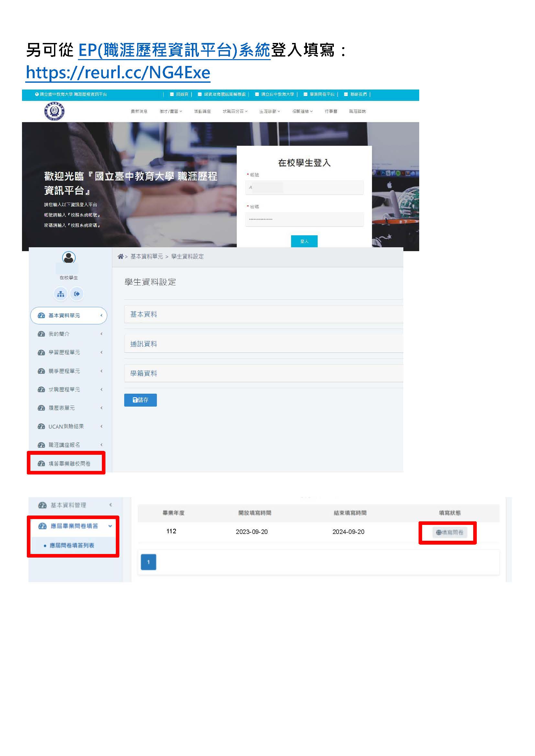
Task: Click the 填寫問卷 button in the 112 row
Action: [450, 532]
